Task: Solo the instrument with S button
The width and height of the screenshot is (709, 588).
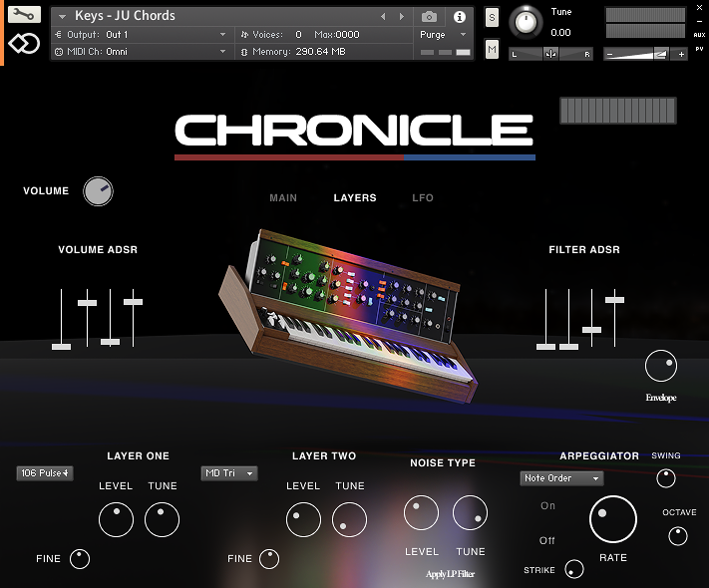Action: tap(492, 18)
